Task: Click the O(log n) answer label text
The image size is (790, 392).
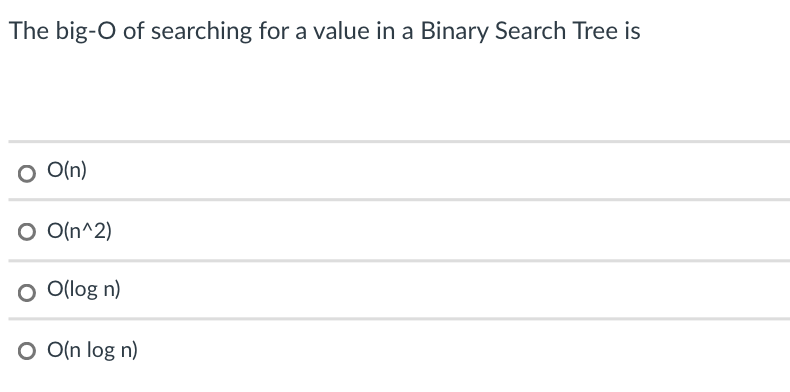Action: coord(84,290)
